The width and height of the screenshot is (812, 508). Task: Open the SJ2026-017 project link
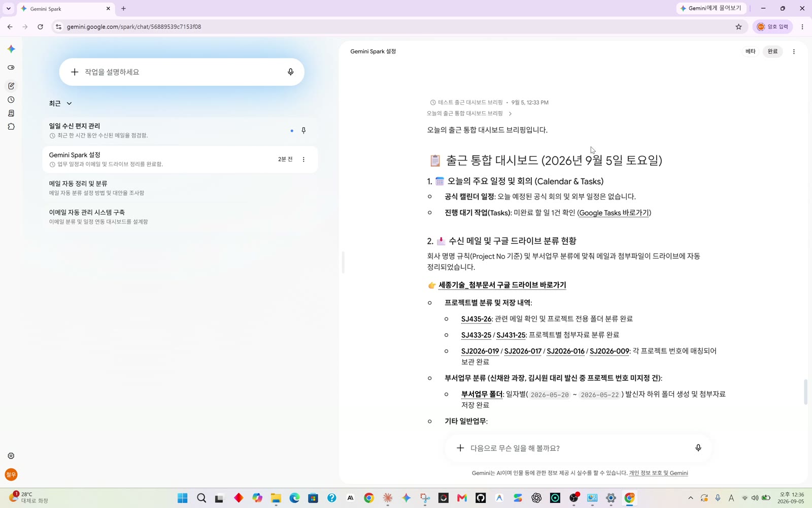click(x=523, y=352)
